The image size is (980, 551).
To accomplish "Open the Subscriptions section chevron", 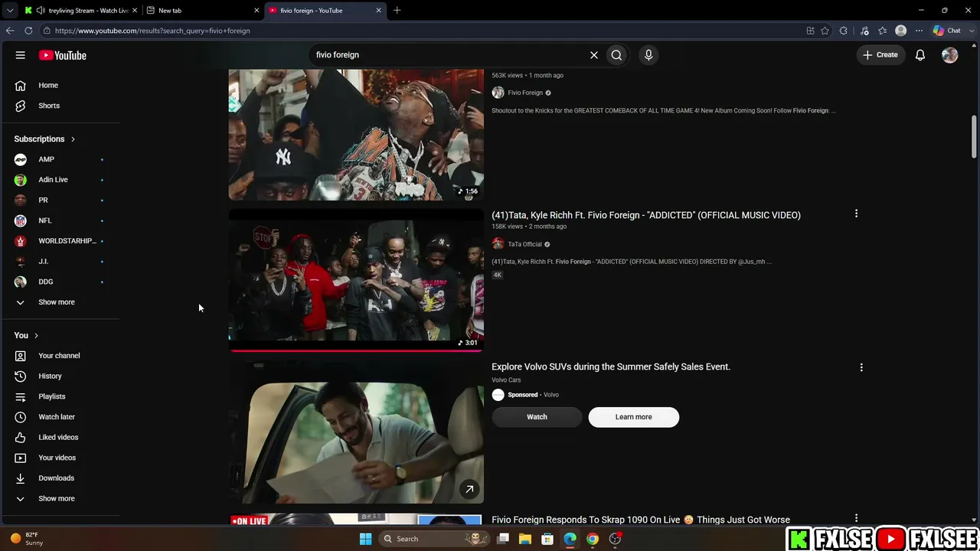I will coord(73,139).
